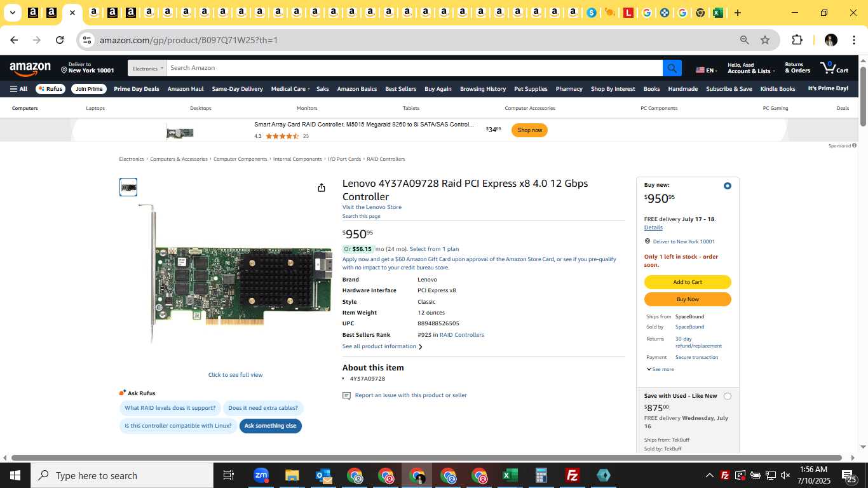Open Electronics search category dropdown
The height and width of the screenshot is (488, 868).
pos(147,68)
